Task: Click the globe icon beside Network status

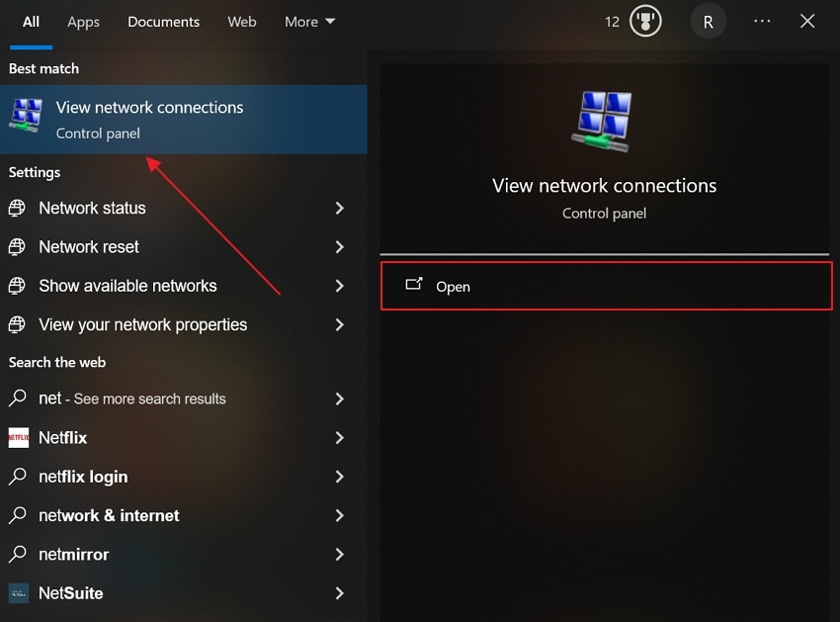Action: (17, 208)
